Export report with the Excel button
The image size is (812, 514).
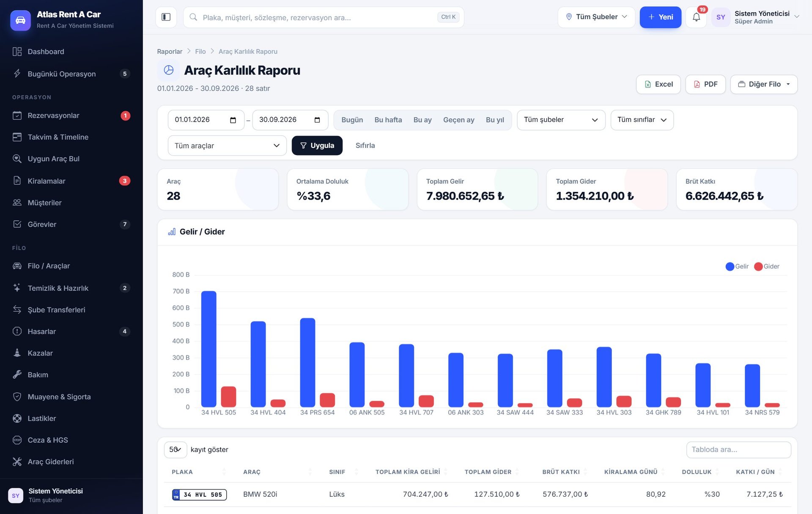pos(658,84)
